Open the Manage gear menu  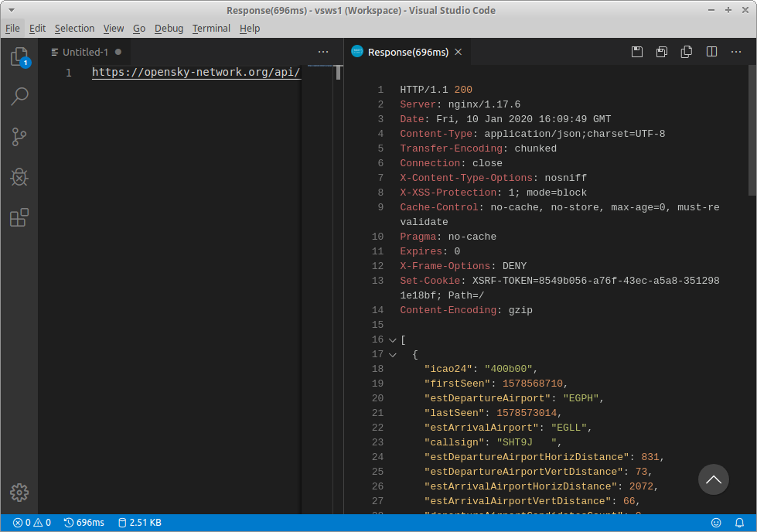(19, 493)
